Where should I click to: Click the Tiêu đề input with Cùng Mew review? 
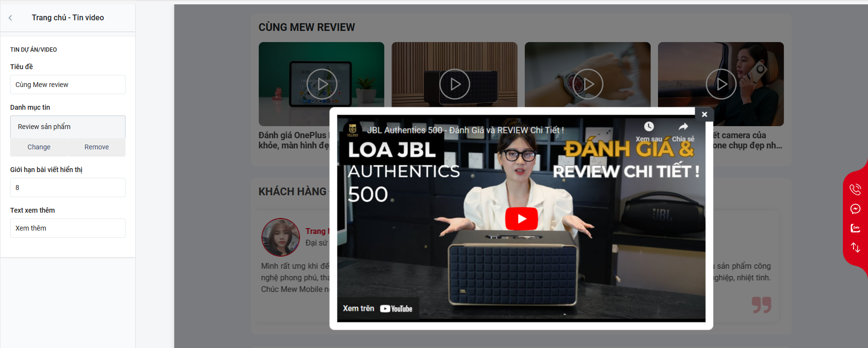(68, 85)
